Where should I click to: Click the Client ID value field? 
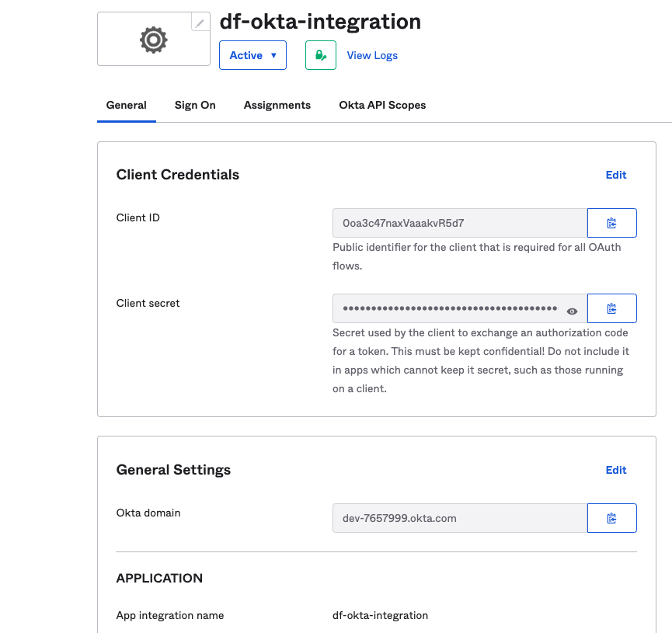[460, 223]
